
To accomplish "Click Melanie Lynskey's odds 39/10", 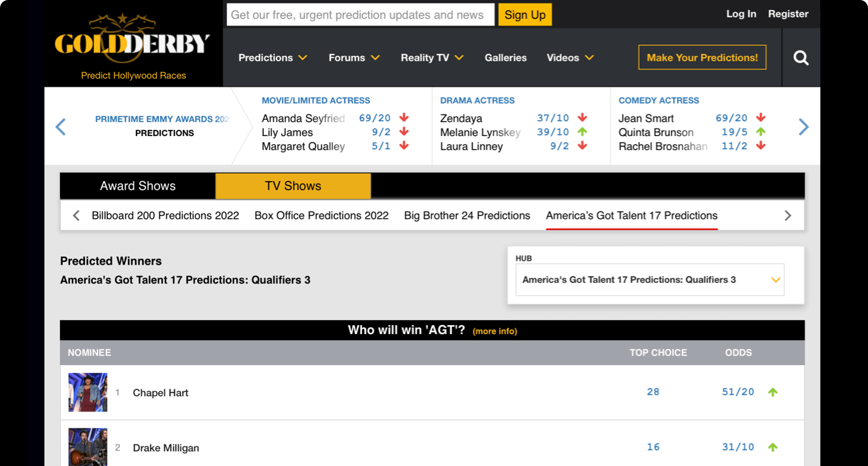I will [553, 132].
